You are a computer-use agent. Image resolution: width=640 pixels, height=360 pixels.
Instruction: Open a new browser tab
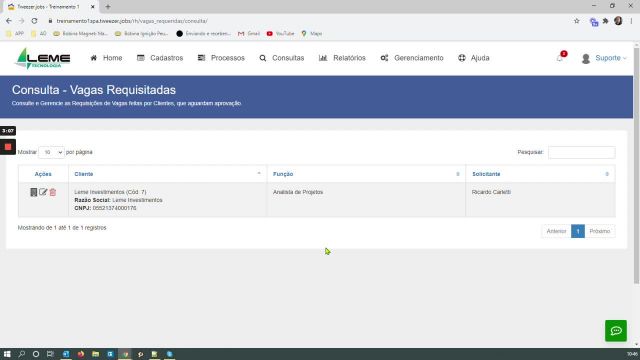[x=108, y=7]
